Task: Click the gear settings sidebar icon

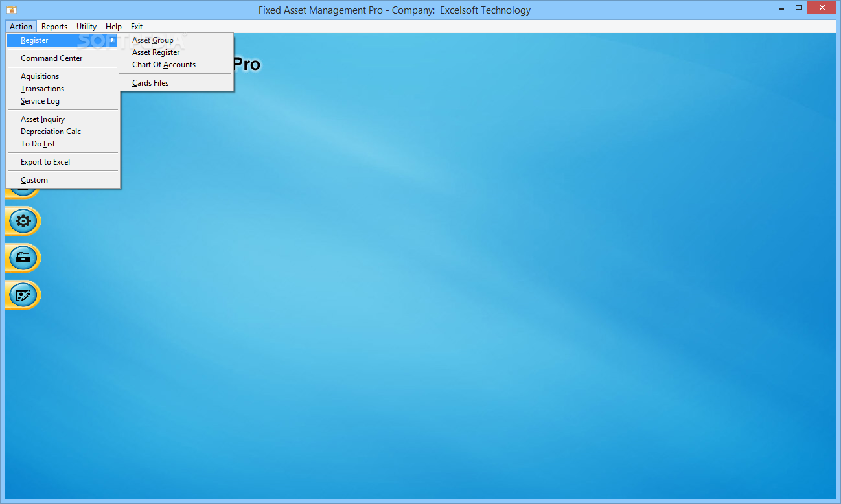Action: point(23,222)
